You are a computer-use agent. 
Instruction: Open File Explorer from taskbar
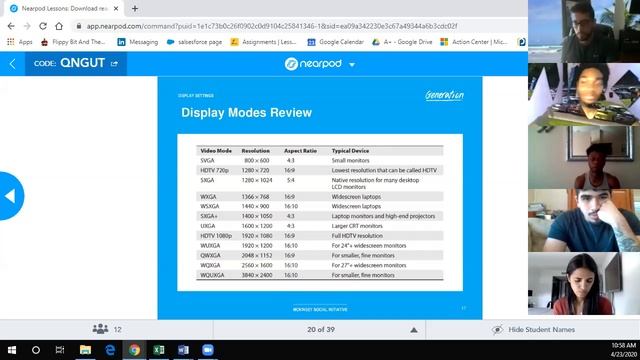[x=85, y=350]
